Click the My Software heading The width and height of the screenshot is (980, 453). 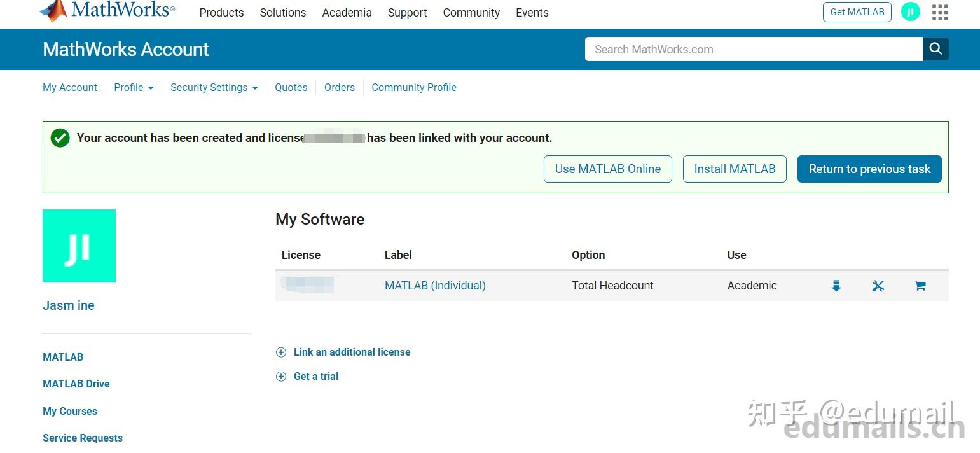[x=320, y=219]
